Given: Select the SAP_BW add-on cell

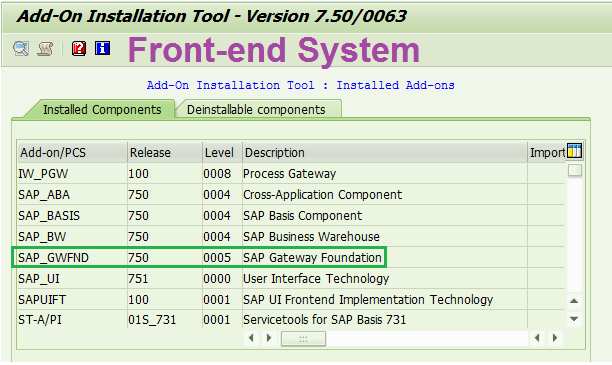Looking at the screenshot, I should pyautogui.click(x=72, y=237).
